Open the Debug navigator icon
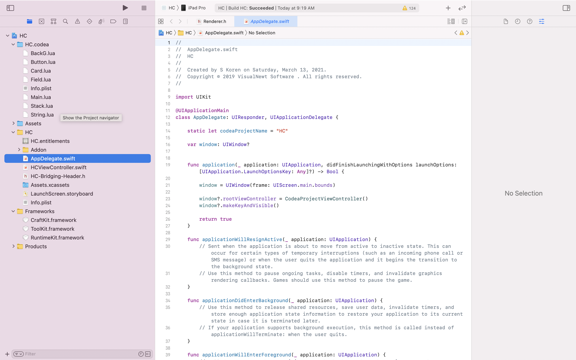Screen dimensions: 576x360 [101, 21]
